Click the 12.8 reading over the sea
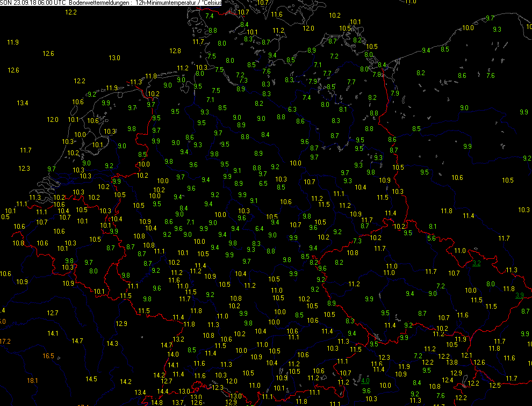The height and width of the screenshot is (406, 532). (x=175, y=51)
